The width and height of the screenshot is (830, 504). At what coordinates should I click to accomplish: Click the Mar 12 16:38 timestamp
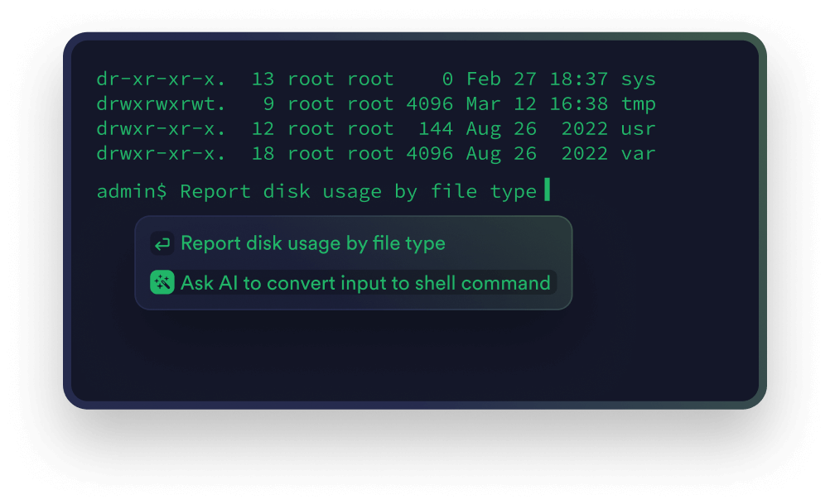[x=537, y=104]
